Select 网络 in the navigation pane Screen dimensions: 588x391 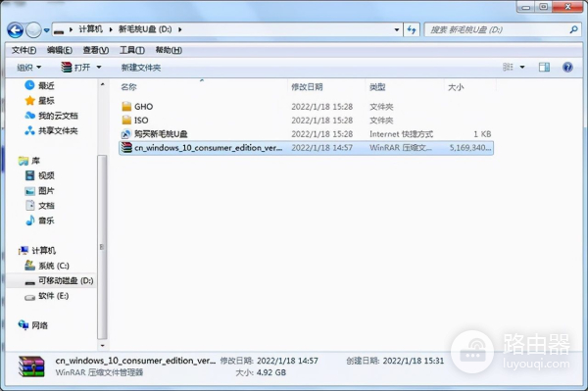point(39,325)
